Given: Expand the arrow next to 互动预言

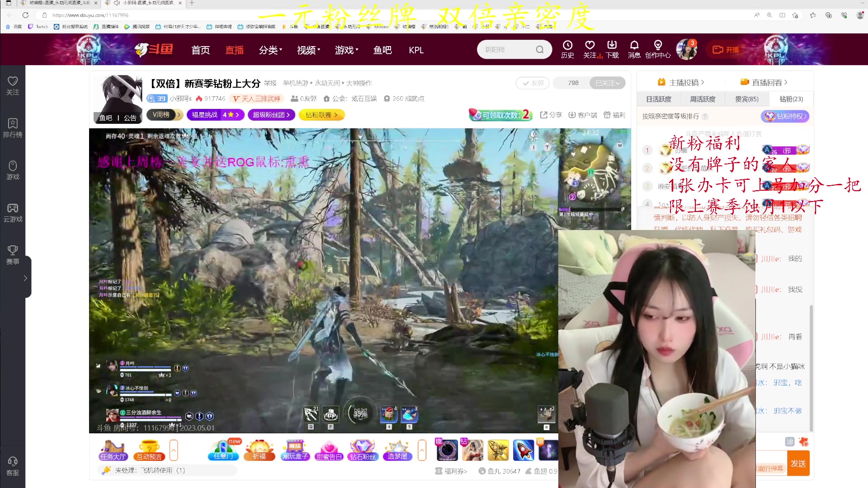Looking at the screenshot, I should 174,450.
